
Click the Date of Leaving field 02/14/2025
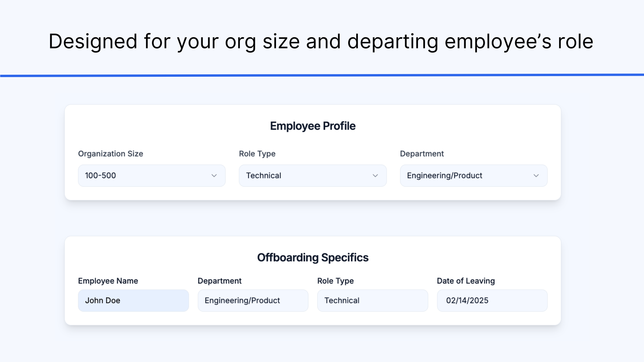[x=492, y=301]
